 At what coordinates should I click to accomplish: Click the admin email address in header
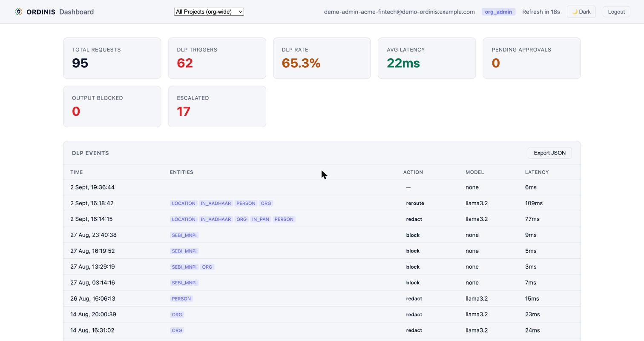[399, 11]
